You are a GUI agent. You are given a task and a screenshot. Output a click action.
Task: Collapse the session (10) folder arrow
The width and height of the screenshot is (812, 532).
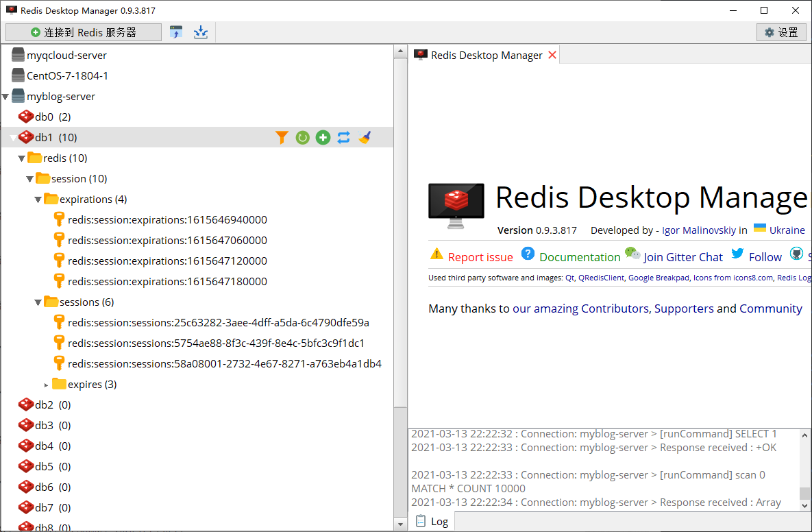(30, 179)
